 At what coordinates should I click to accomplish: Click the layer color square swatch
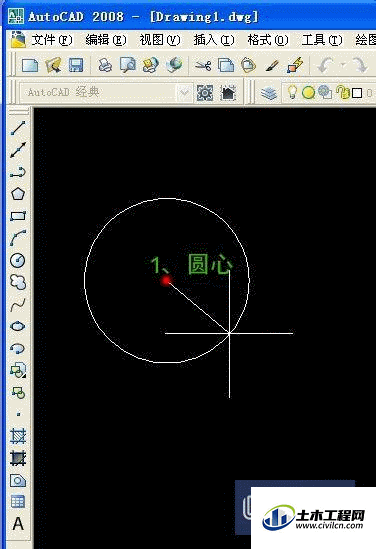357,93
